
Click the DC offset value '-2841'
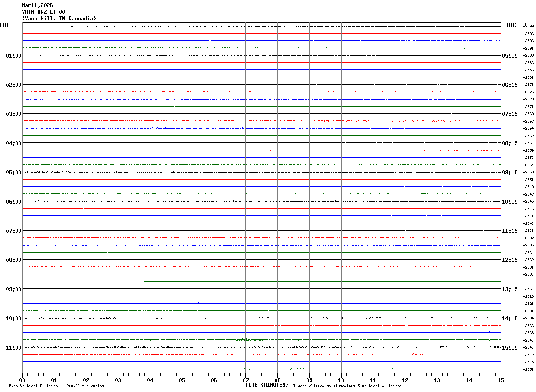click(x=529, y=216)
